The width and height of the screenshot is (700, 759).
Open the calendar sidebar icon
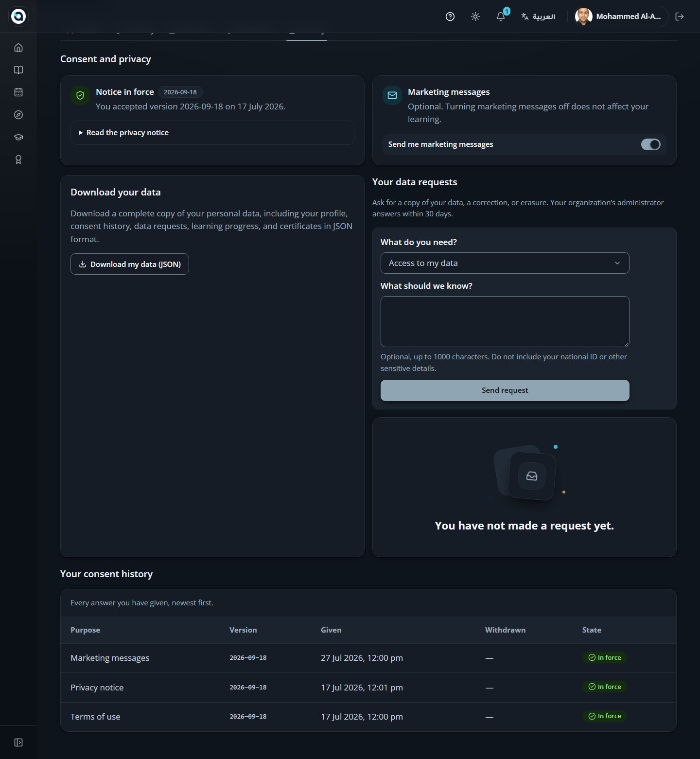[x=18, y=92]
